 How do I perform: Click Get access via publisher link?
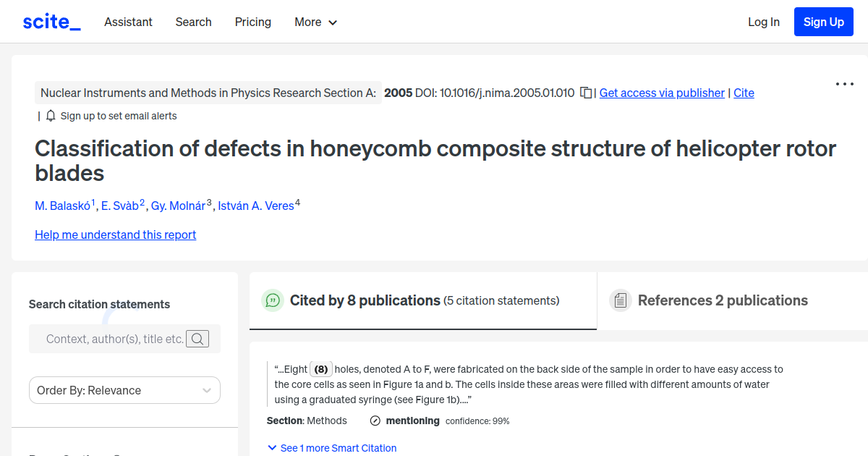(661, 93)
